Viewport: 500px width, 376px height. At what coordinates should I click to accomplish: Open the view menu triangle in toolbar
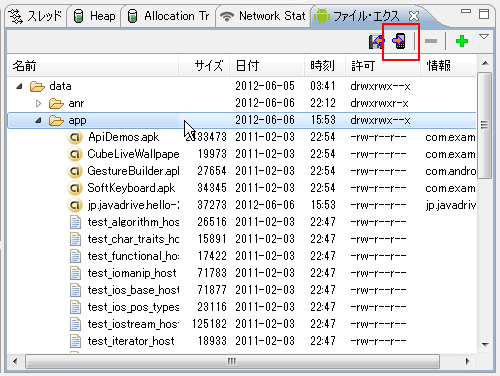point(484,36)
